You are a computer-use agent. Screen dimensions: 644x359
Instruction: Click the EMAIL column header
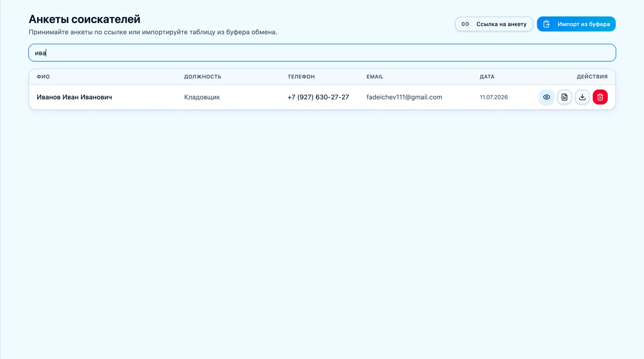(375, 77)
